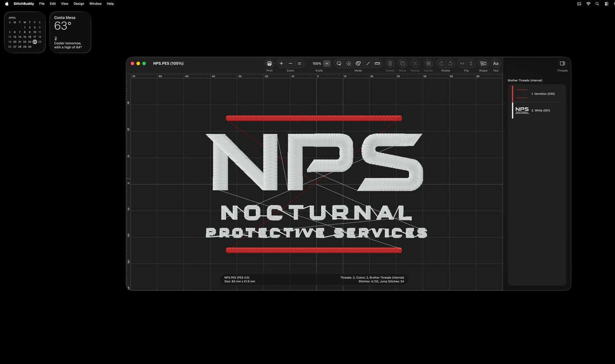Click the Move toolbar icon
This screenshot has height=364, width=615.
[402, 64]
